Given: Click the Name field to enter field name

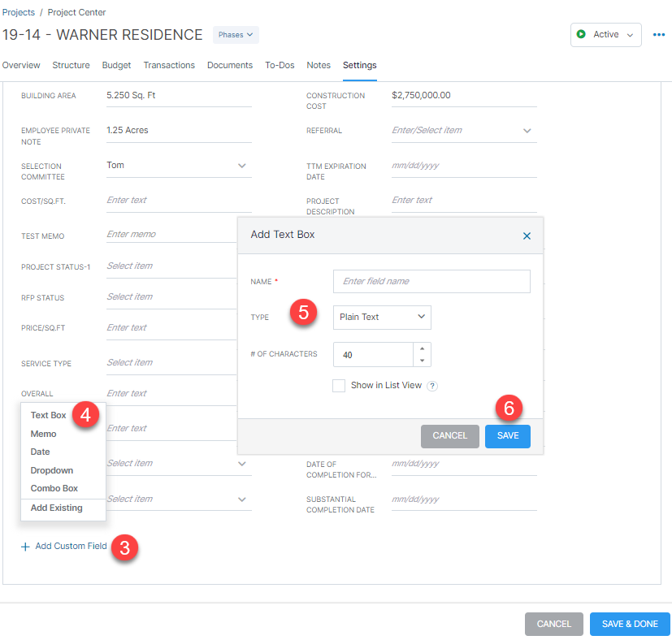Looking at the screenshot, I should 431,281.
